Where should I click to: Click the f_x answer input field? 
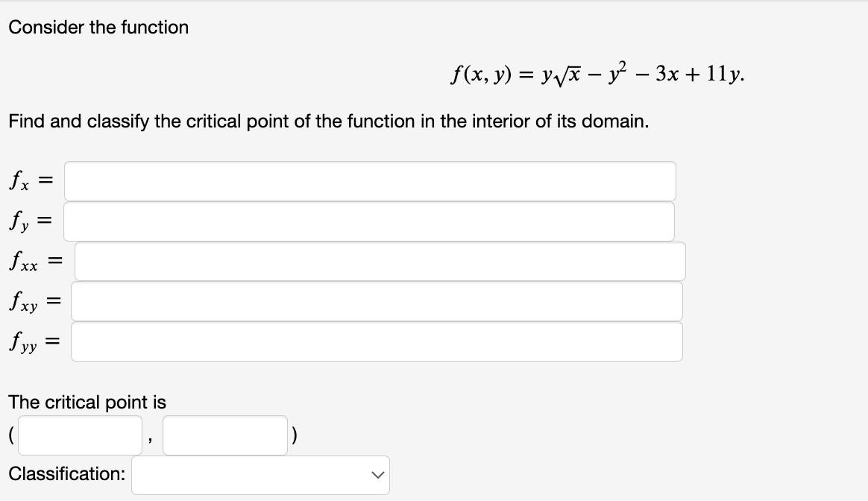pyautogui.click(x=370, y=181)
